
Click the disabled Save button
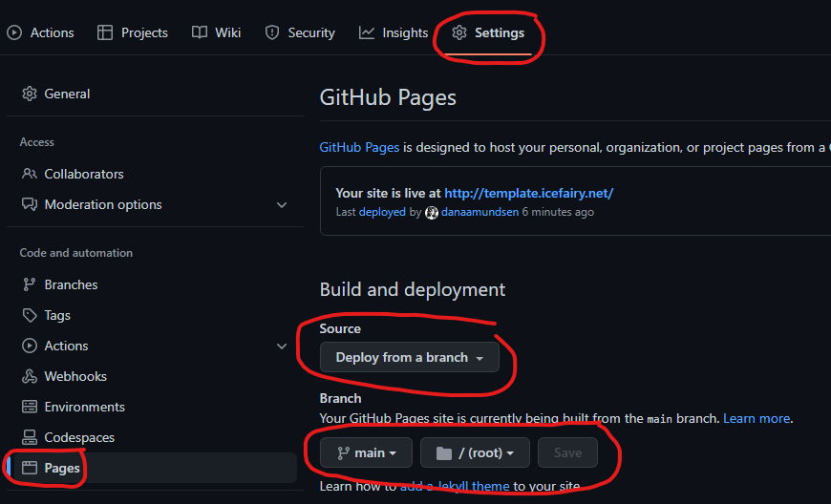pos(567,452)
